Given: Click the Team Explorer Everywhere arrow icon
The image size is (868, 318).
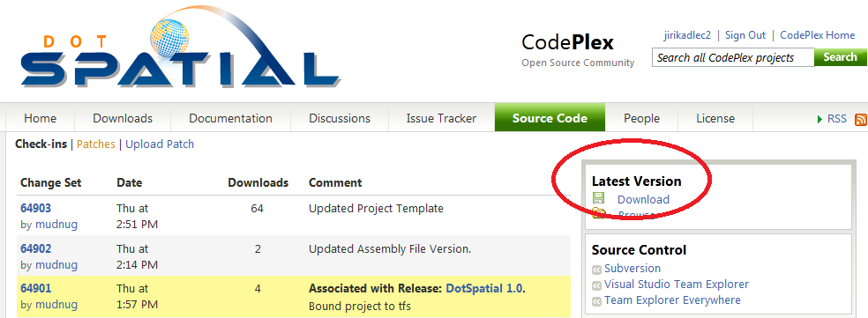Looking at the screenshot, I should (596, 302).
